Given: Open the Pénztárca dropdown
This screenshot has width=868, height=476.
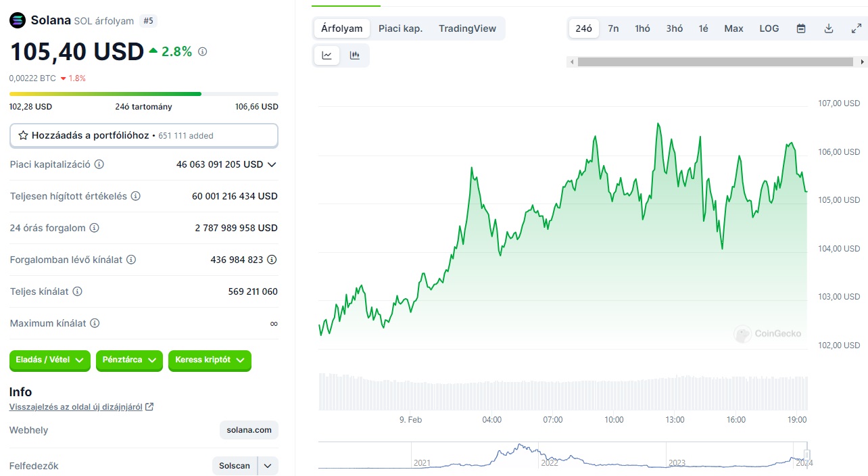Looking at the screenshot, I should click(x=129, y=360).
